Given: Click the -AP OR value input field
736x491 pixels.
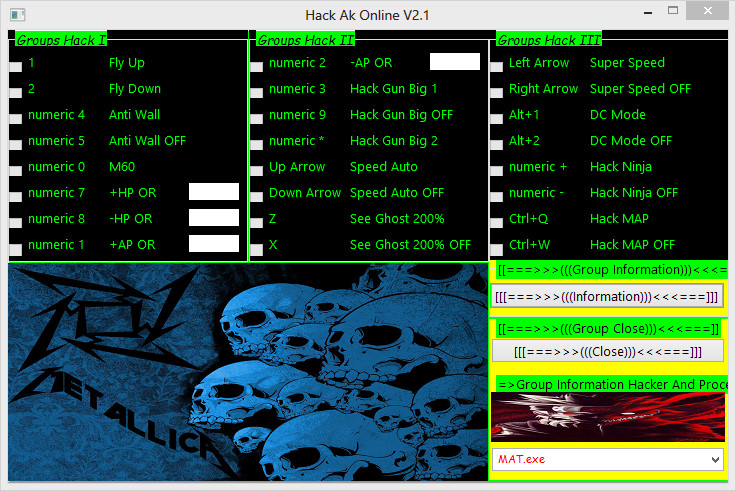Looking at the screenshot, I should (x=455, y=61).
